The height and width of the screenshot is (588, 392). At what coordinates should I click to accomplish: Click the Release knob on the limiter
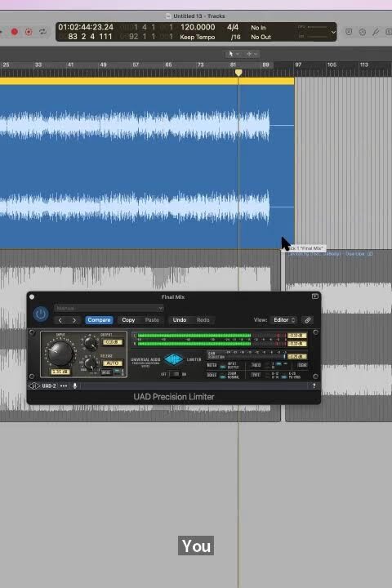(90, 363)
